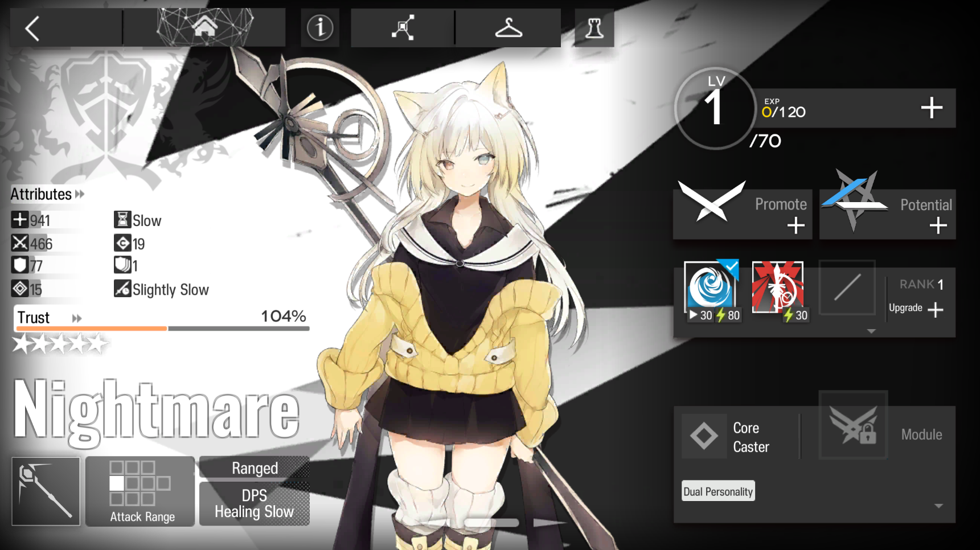Go back with the arrow button

point(32,28)
